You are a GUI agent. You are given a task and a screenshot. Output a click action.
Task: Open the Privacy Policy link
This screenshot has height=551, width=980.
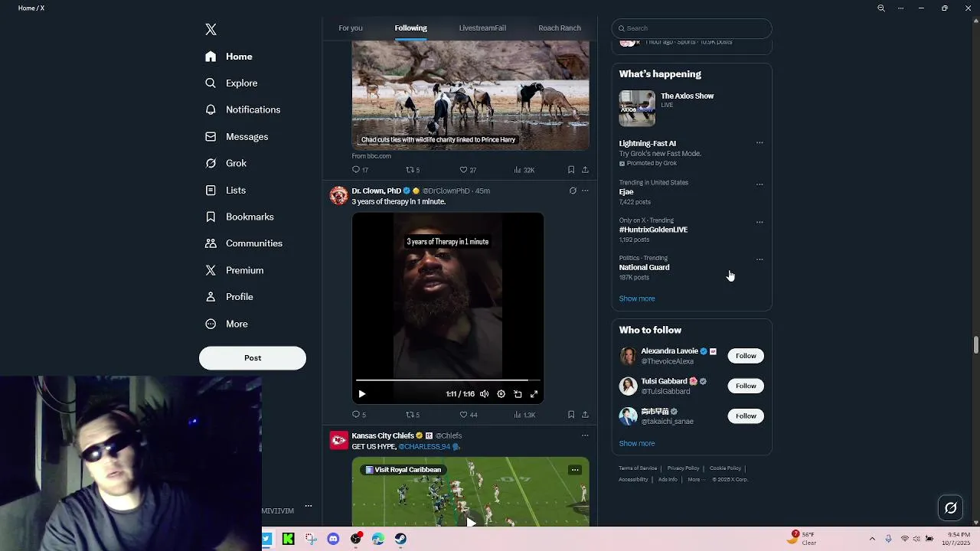(x=683, y=468)
